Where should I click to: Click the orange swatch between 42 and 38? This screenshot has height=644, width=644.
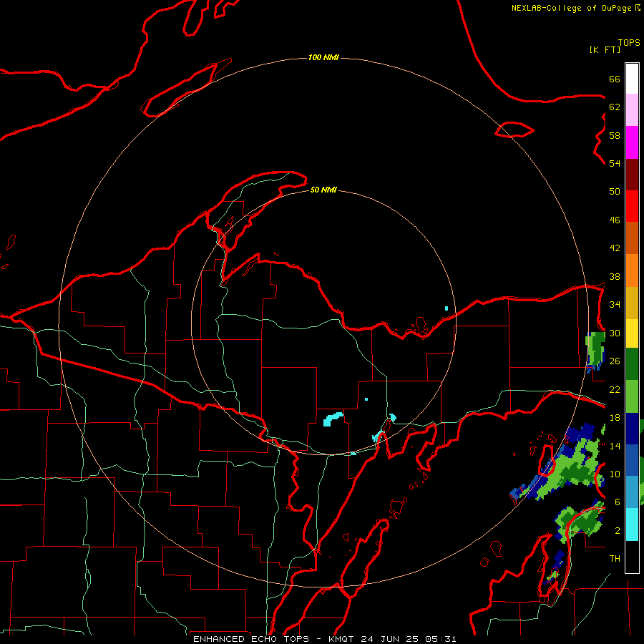[632, 270]
